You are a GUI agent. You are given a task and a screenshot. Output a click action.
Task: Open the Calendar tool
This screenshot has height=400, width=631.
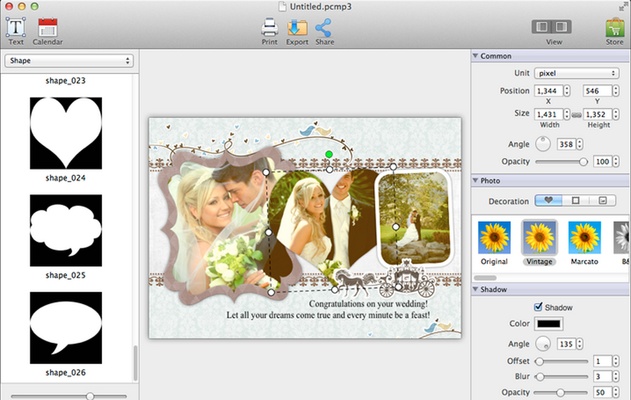click(47, 27)
